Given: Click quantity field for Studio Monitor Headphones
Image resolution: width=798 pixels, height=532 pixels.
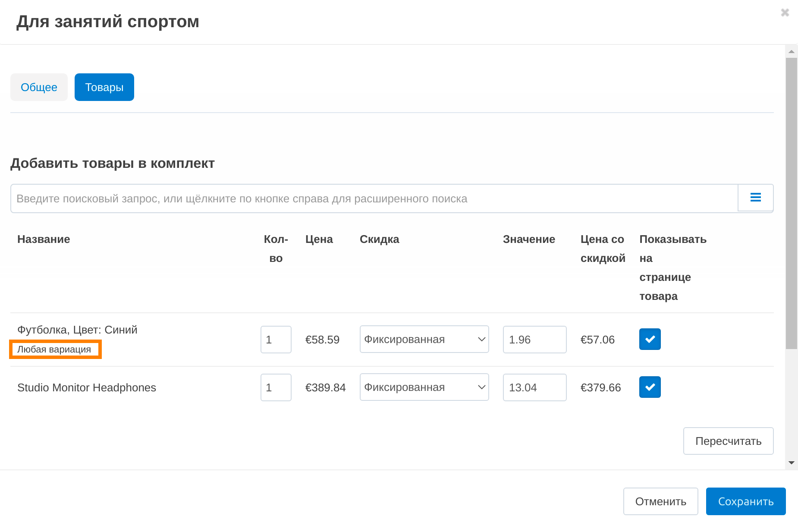Looking at the screenshot, I should tap(276, 387).
